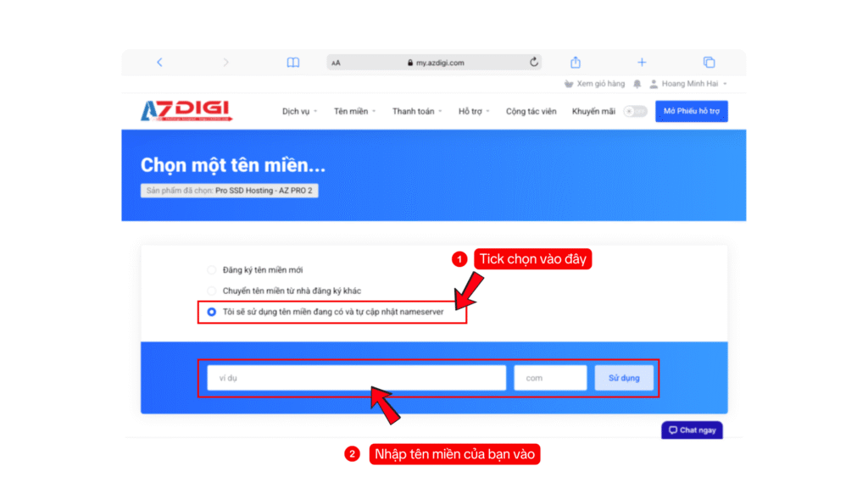The width and height of the screenshot is (868, 488).
Task: Select Chuyển tên miền từ nhà đăng ký khác
Action: pos(211,291)
